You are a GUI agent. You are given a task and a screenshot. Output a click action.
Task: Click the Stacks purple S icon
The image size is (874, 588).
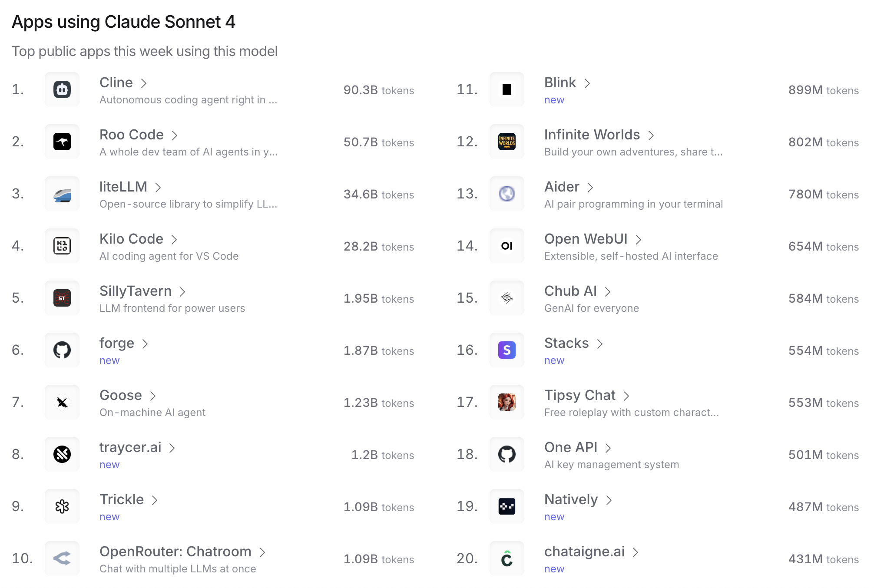[x=507, y=350]
